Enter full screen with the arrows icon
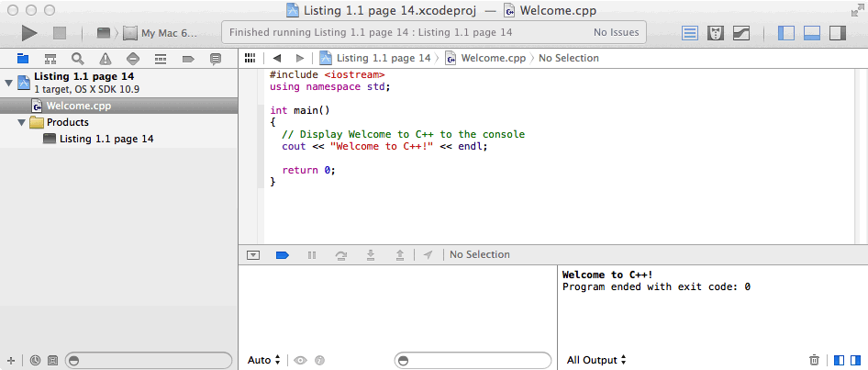 [x=856, y=9]
